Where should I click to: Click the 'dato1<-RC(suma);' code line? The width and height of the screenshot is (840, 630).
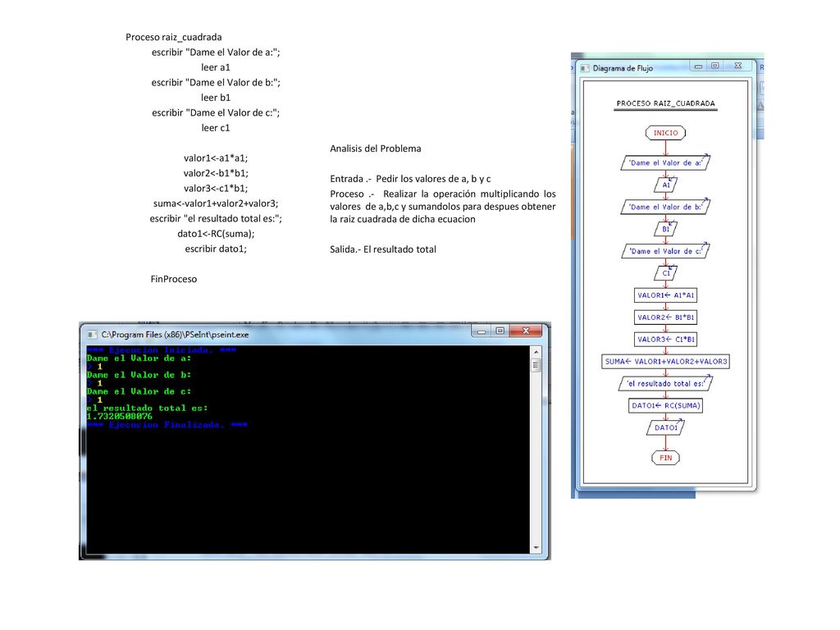point(216,234)
